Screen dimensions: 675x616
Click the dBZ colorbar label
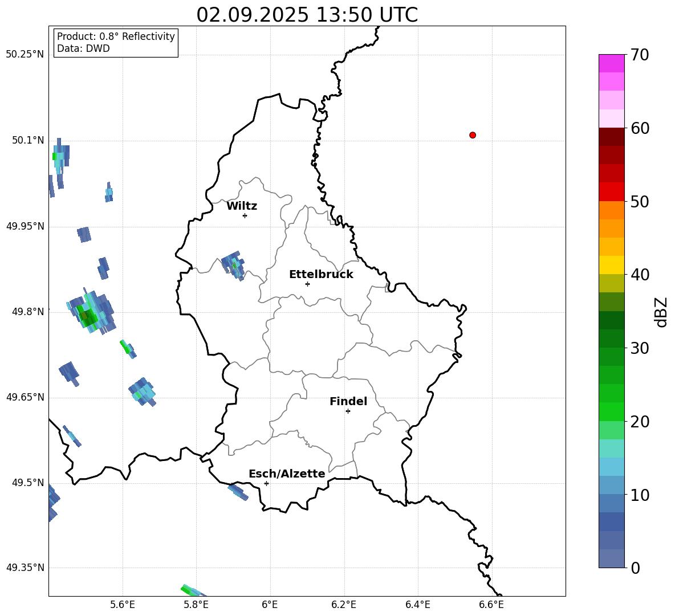pos(662,312)
